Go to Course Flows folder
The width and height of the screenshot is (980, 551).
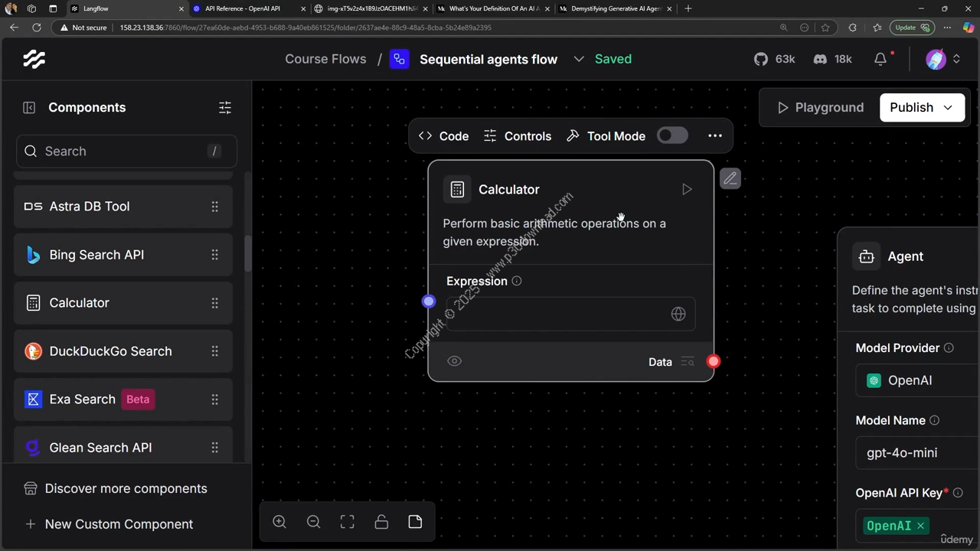tap(325, 59)
